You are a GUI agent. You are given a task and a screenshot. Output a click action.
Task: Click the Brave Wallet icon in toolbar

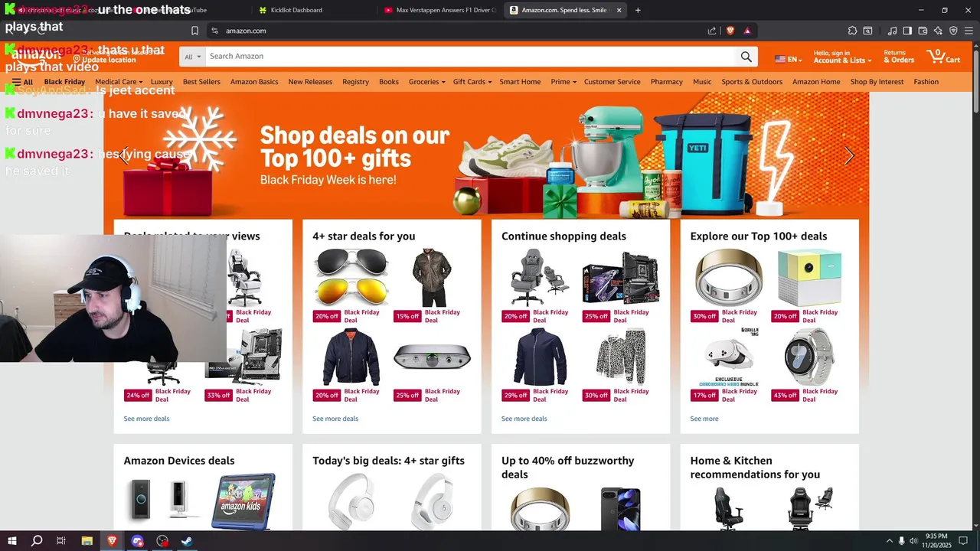[x=923, y=31]
